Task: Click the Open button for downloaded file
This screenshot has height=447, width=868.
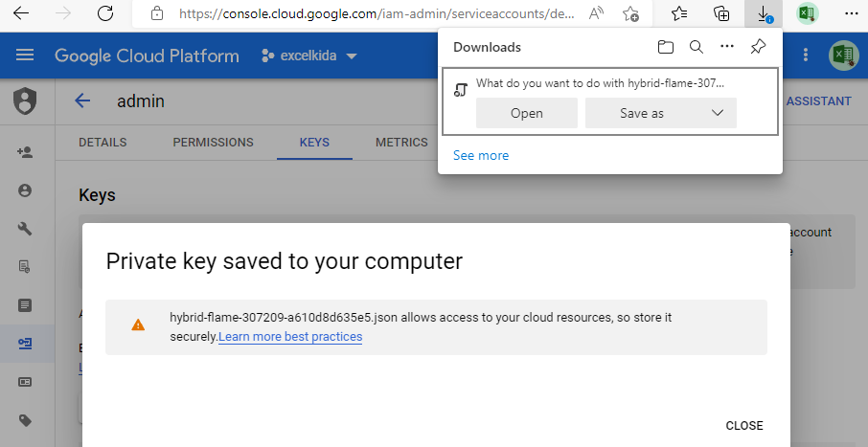Action: 526,113
